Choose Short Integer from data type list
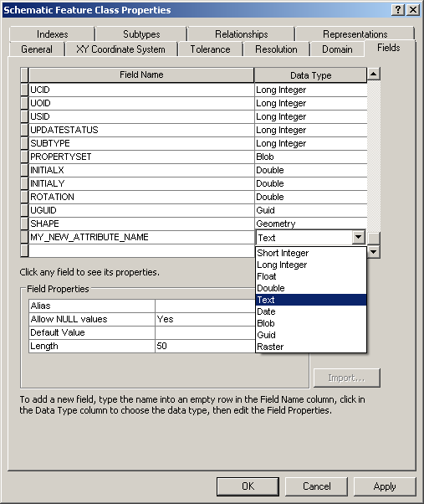Screen dimensions: 424x504 click(x=311, y=253)
